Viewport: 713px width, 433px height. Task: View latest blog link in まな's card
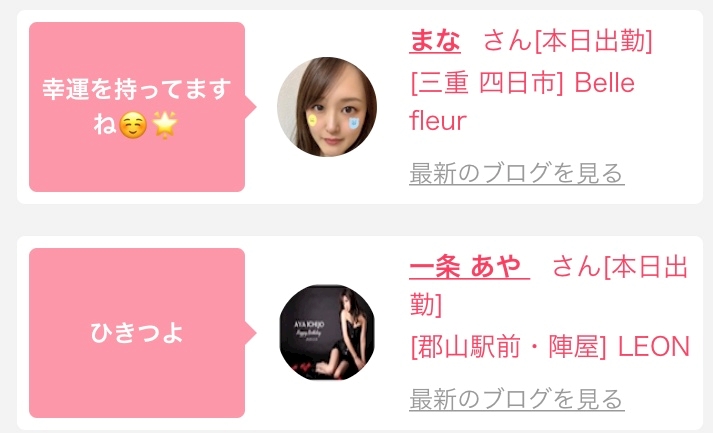(517, 173)
